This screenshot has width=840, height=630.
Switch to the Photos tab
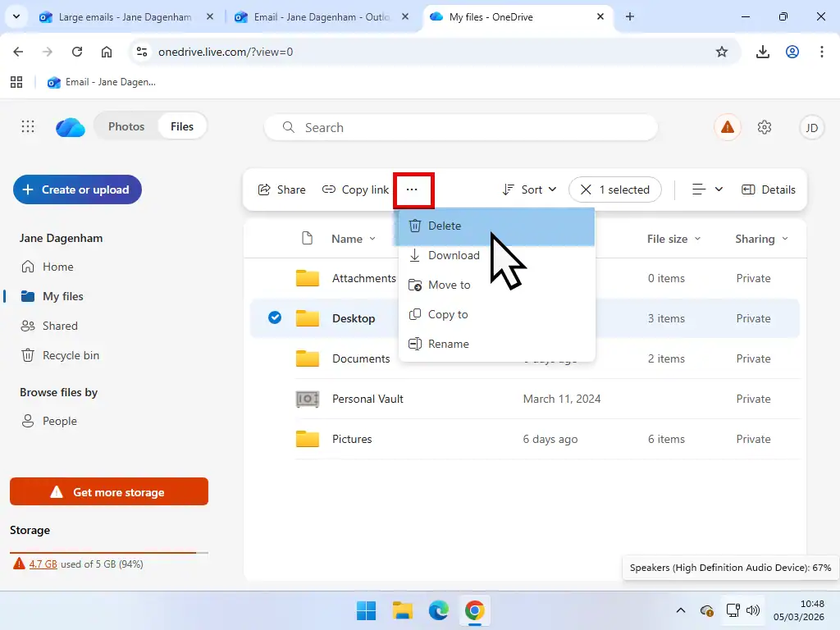point(126,126)
